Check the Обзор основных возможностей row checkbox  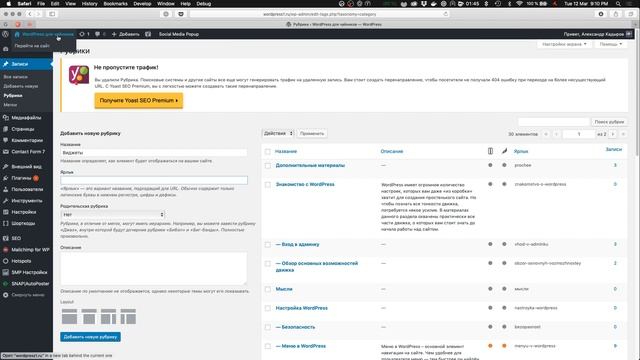[x=268, y=264]
